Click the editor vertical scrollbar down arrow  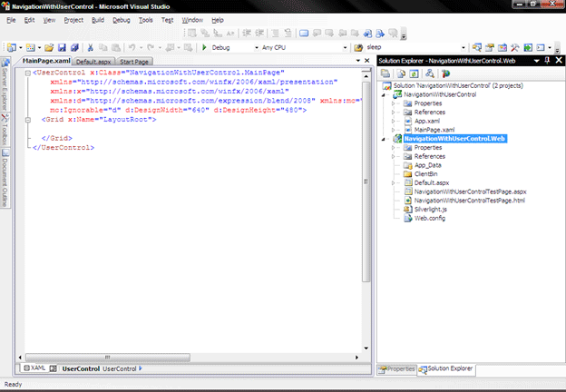366,348
